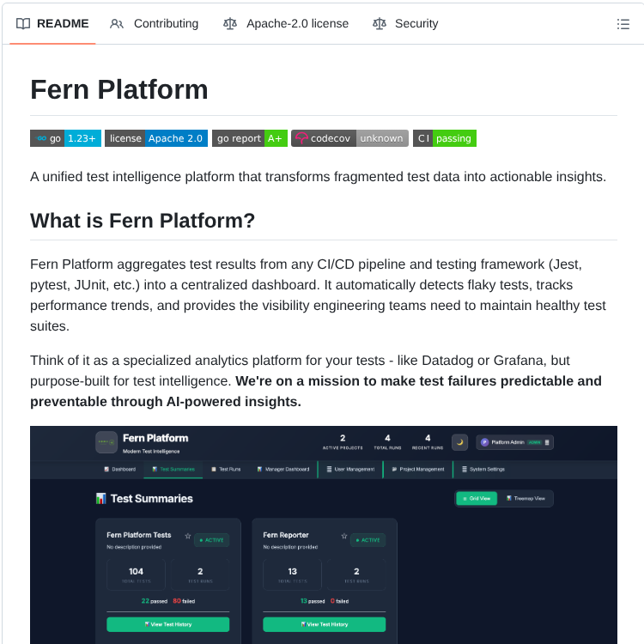The image size is (644, 644).
Task: Click the What is Fern Platform? heading
Action: 143,221
